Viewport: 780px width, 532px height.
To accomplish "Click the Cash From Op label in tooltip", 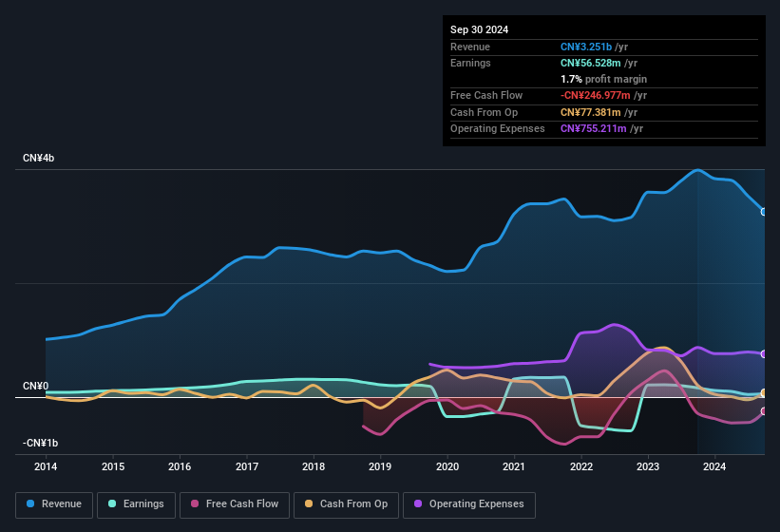I will coord(484,112).
